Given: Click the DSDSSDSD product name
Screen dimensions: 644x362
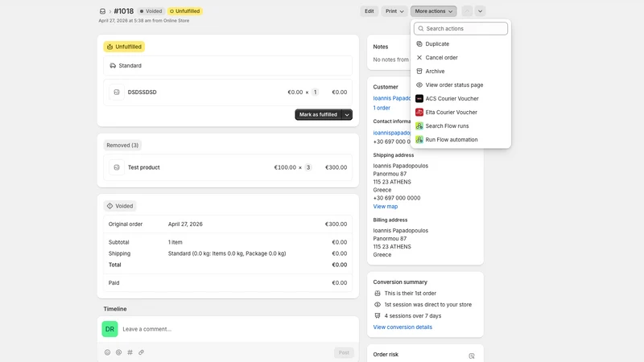Looking at the screenshot, I should [142, 93].
